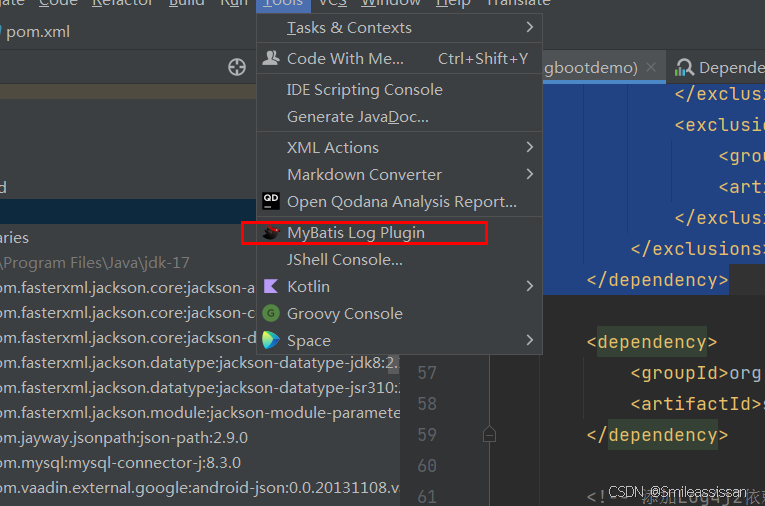Click line number 58 in gutter
This screenshot has height=506, width=765.
tap(427, 404)
